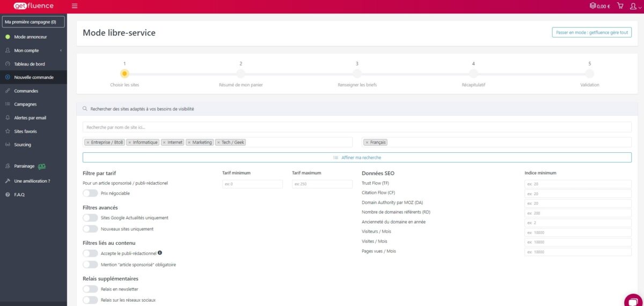Image resolution: width=644 pixels, height=306 pixels.
Task: Open the chat bubble widget
Action: coord(634,300)
